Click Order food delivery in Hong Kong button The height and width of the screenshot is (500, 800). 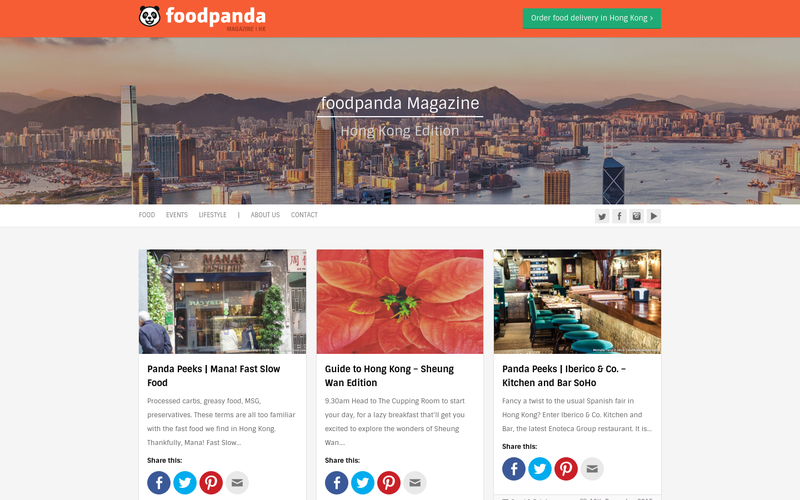coord(591,18)
